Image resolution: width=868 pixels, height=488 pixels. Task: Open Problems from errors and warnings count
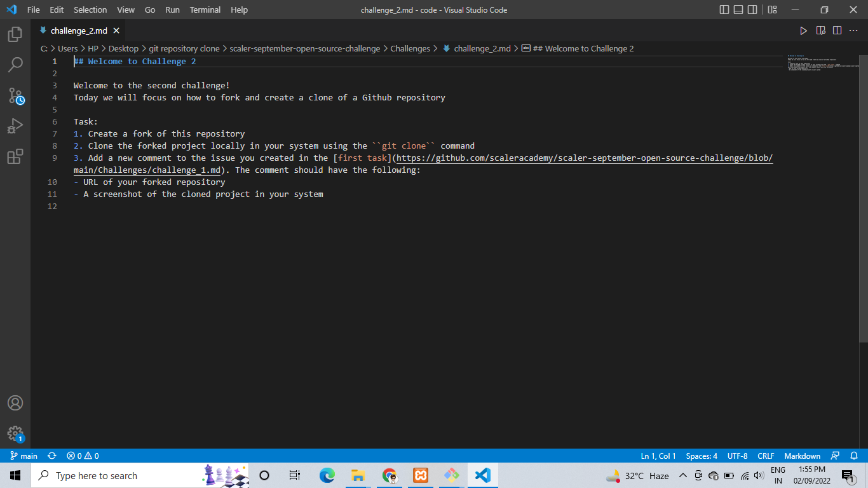coord(83,456)
